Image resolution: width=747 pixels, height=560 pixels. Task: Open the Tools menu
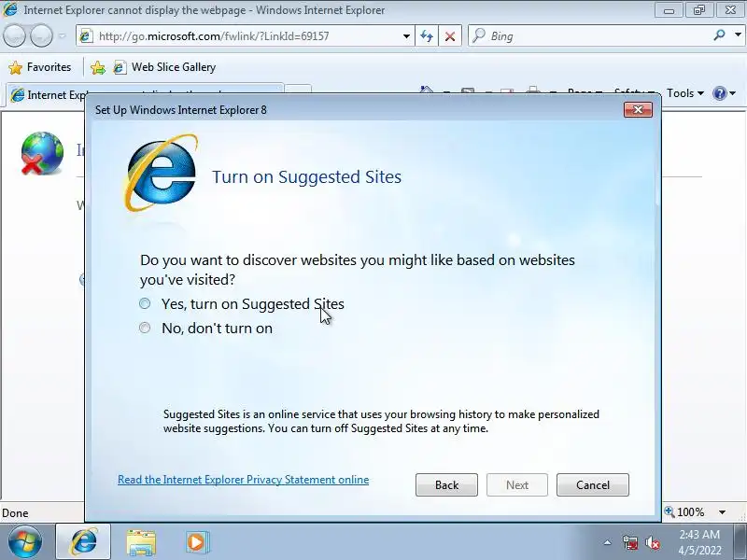pyautogui.click(x=685, y=93)
